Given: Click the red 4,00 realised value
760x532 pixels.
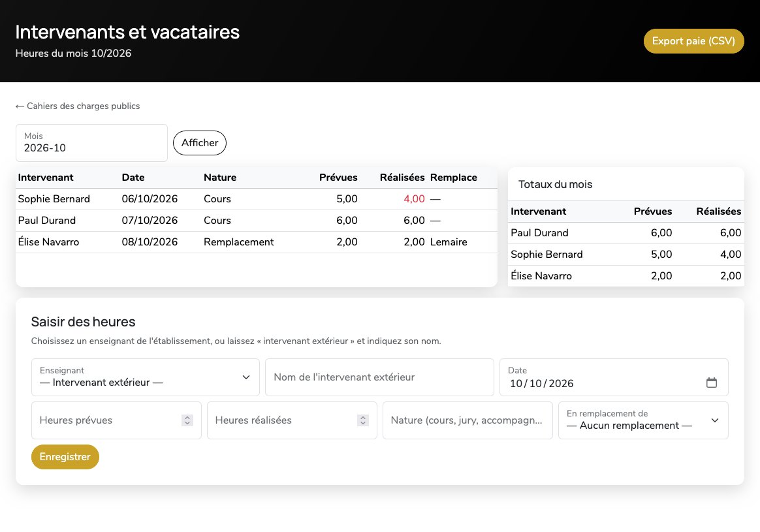Looking at the screenshot, I should [x=414, y=199].
